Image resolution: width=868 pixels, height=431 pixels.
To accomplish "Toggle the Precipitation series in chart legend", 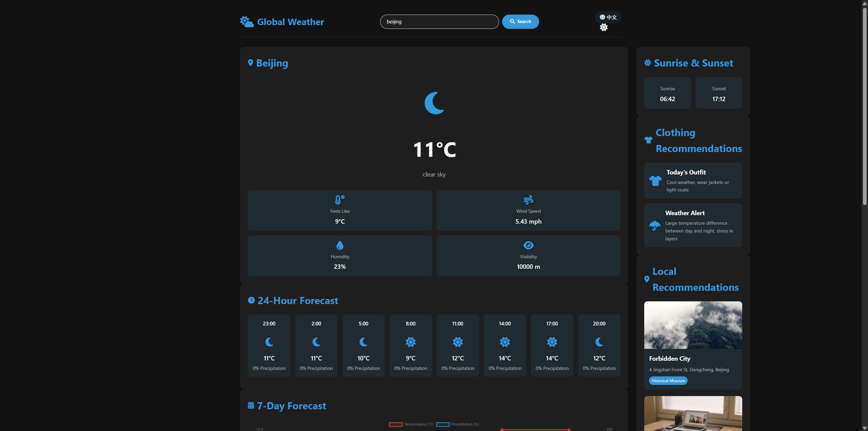I will tap(457, 424).
